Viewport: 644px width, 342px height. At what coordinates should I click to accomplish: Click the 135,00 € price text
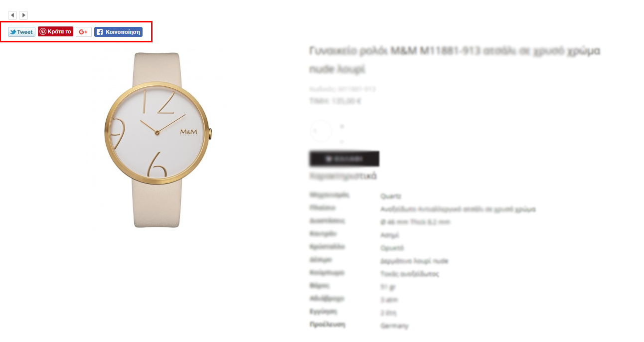click(345, 101)
